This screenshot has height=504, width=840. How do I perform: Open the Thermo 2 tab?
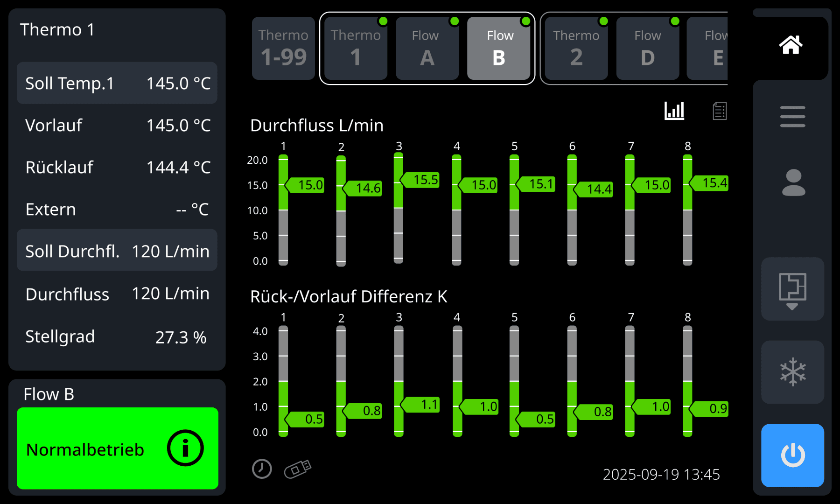pyautogui.click(x=576, y=49)
